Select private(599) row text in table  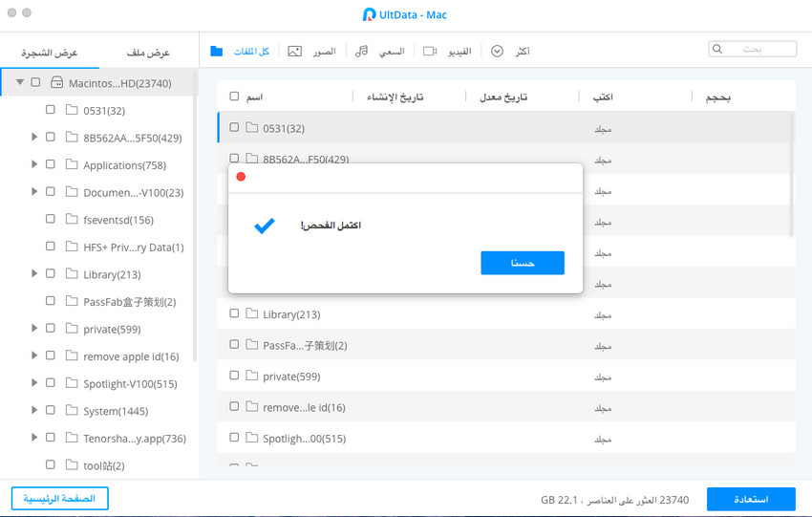[291, 377]
